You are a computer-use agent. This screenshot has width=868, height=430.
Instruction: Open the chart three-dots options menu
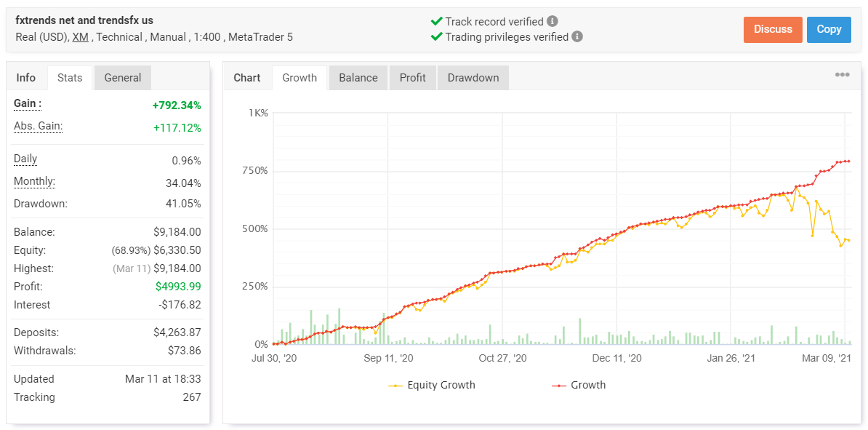[x=842, y=75]
